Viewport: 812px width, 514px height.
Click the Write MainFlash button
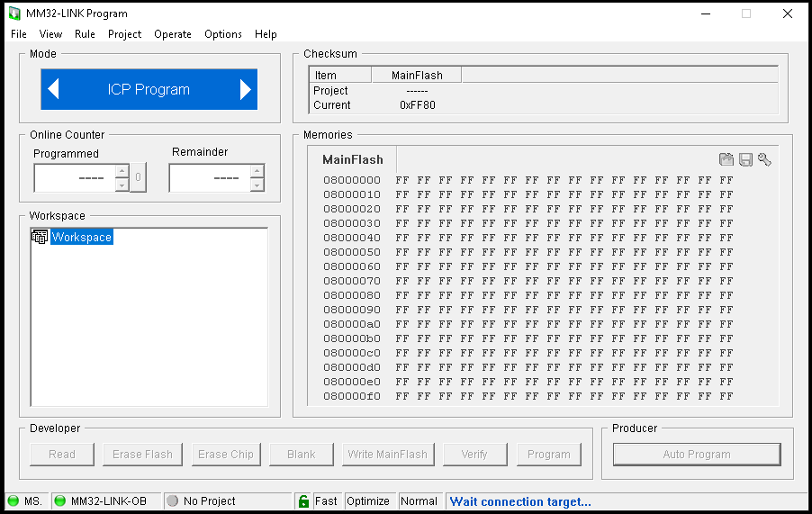(388, 455)
